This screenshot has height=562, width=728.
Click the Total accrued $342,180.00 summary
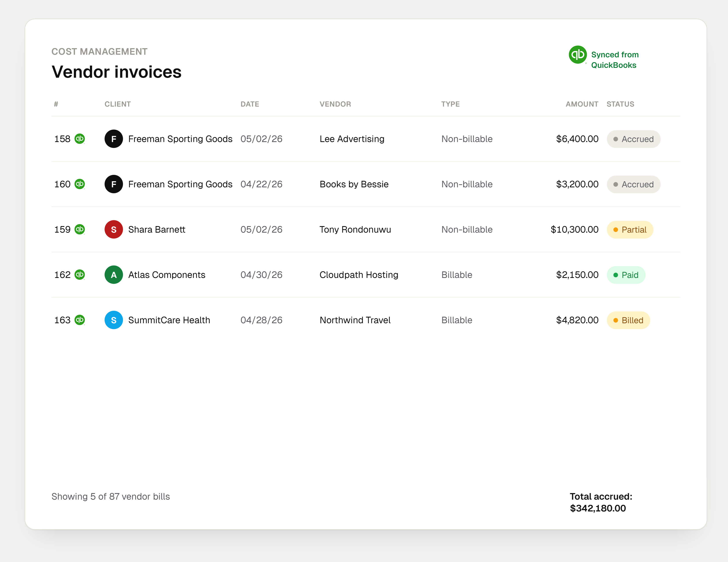(x=601, y=502)
